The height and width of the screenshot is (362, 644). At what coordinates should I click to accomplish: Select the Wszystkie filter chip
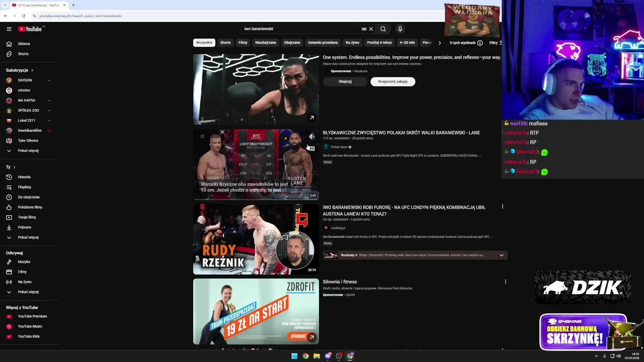pyautogui.click(x=204, y=43)
